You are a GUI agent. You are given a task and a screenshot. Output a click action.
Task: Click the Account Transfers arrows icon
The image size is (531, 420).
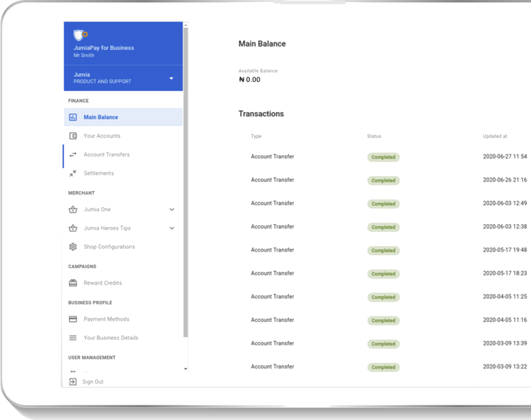point(73,154)
